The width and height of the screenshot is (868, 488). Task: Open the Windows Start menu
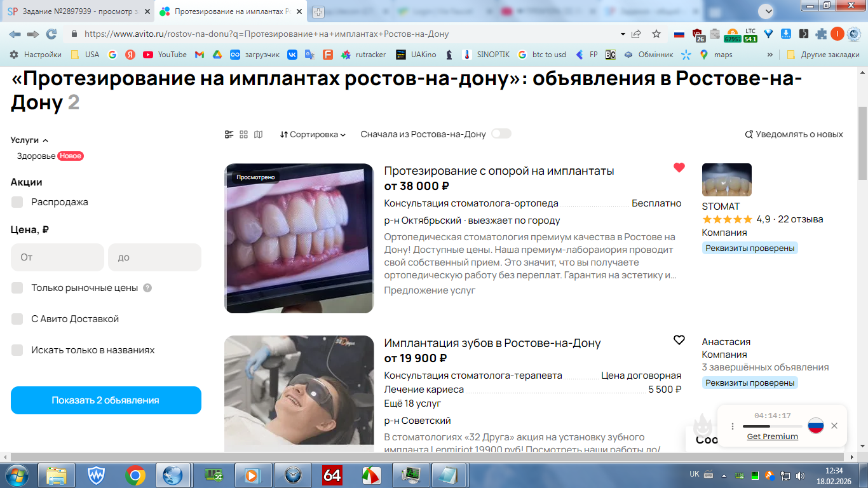point(17,475)
